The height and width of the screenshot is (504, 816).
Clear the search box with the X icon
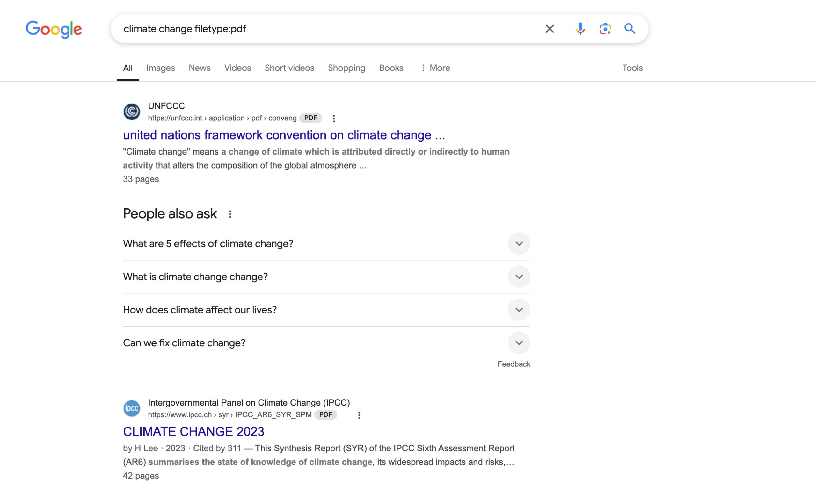(549, 29)
